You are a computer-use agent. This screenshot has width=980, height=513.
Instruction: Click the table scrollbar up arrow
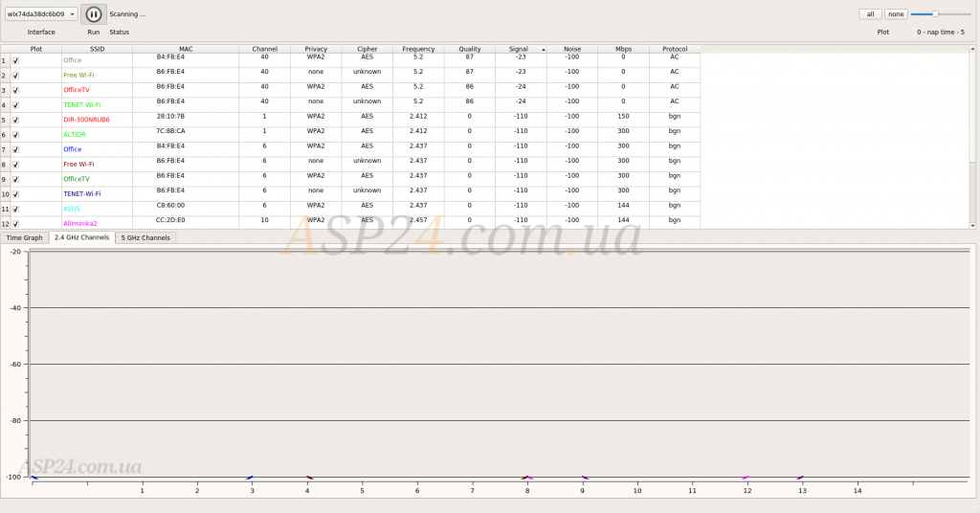pos(974,48)
